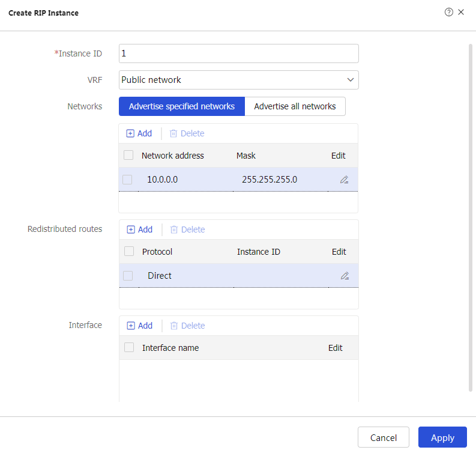Click the Direct protocol cell

160,276
